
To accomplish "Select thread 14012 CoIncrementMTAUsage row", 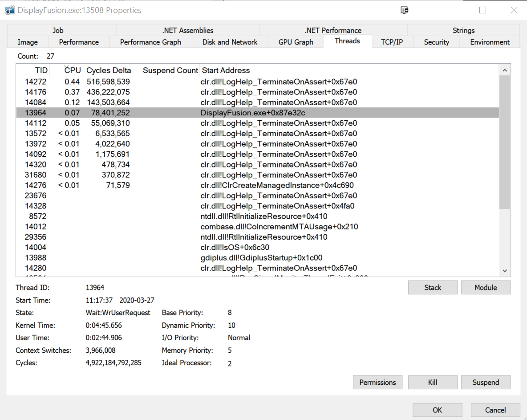I will click(257, 227).
